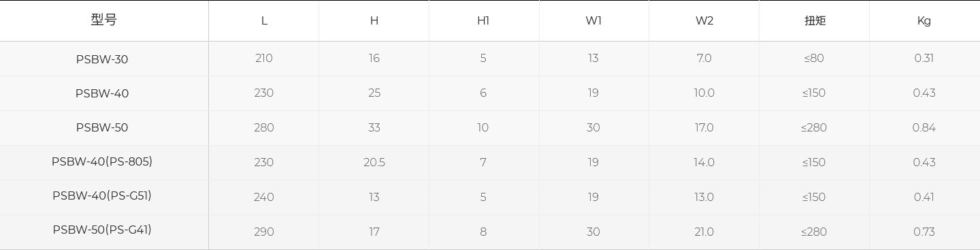The height and width of the screenshot is (250, 980).
Task: Click the PSBW-50 model name
Action: pyautogui.click(x=102, y=127)
